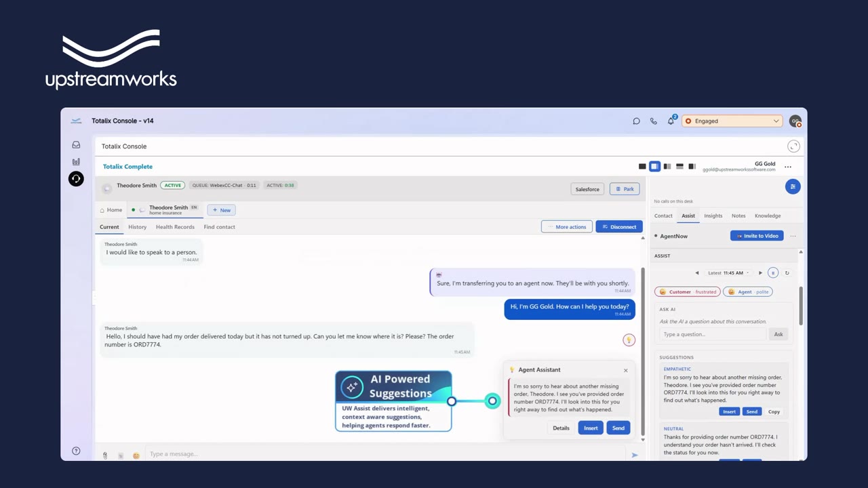Select the fourth horizontal-split layout toggle
Image resolution: width=868 pixels, height=488 pixels.
(679, 166)
